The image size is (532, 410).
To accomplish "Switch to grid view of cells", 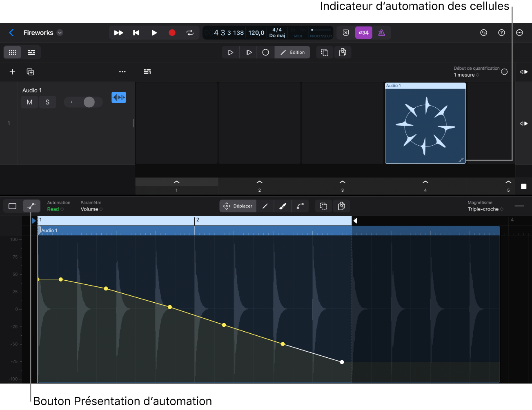I will (12, 52).
